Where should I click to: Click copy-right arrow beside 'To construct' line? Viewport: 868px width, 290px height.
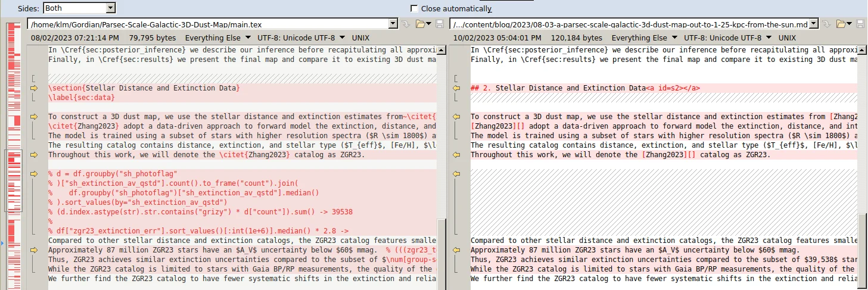click(x=34, y=117)
